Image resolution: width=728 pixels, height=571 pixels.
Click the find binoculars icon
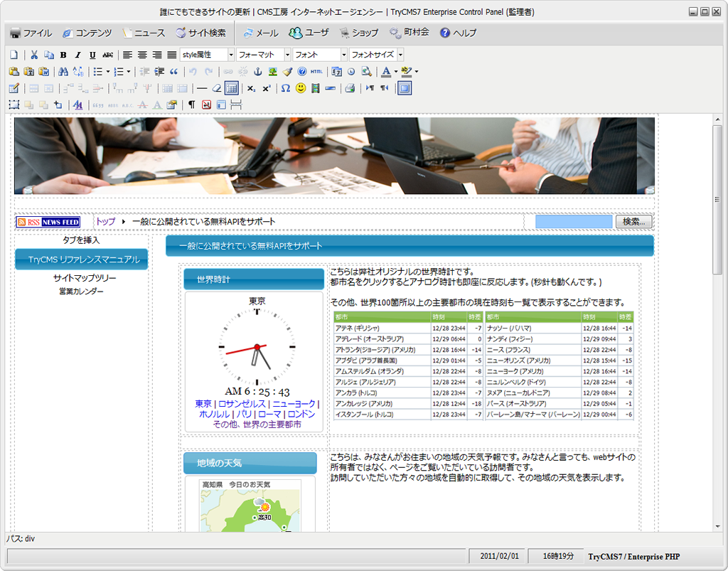(x=63, y=72)
